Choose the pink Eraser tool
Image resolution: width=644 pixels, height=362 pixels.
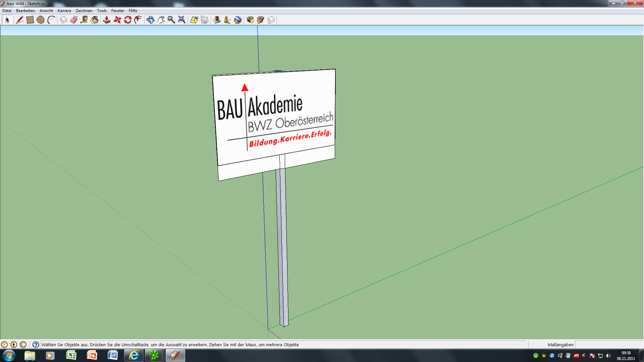(74, 20)
